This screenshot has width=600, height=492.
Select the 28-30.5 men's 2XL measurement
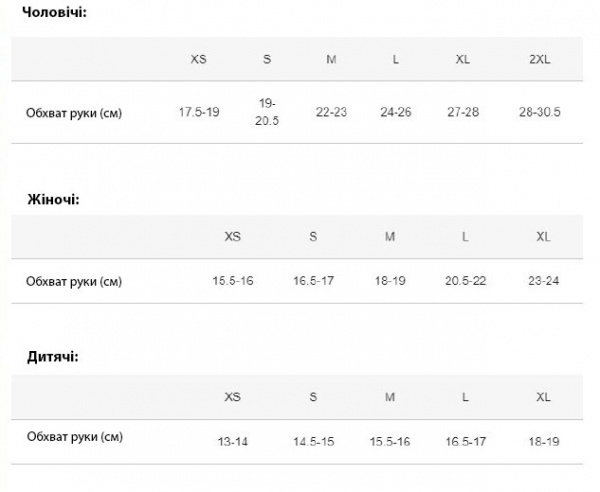click(x=540, y=111)
